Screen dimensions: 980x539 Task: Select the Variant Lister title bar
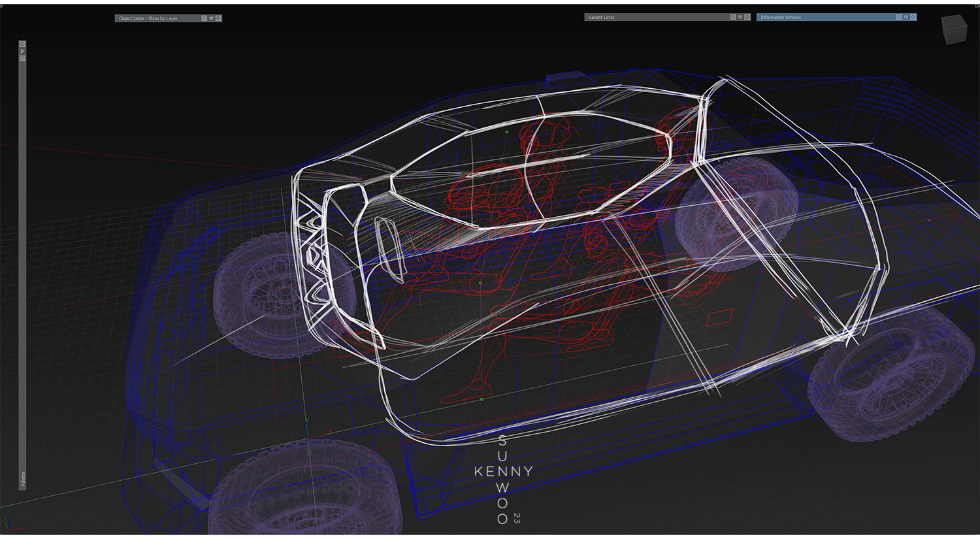tap(668, 17)
